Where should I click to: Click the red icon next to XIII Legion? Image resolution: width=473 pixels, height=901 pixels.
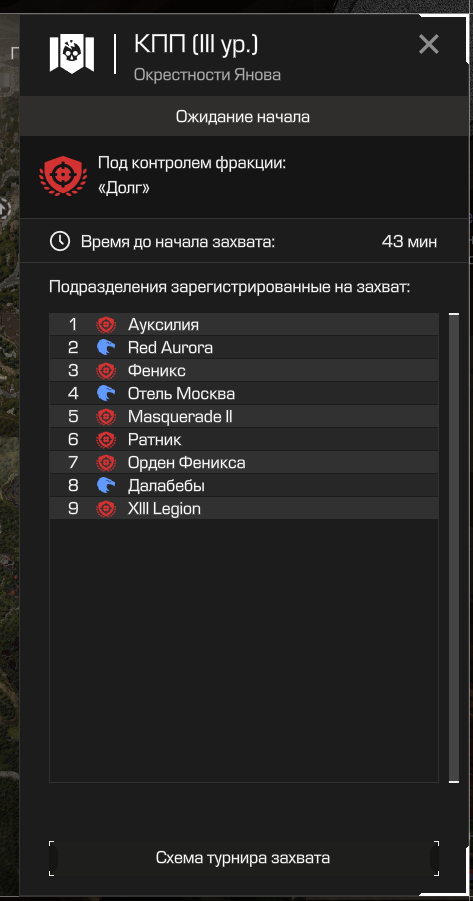pyautogui.click(x=106, y=509)
